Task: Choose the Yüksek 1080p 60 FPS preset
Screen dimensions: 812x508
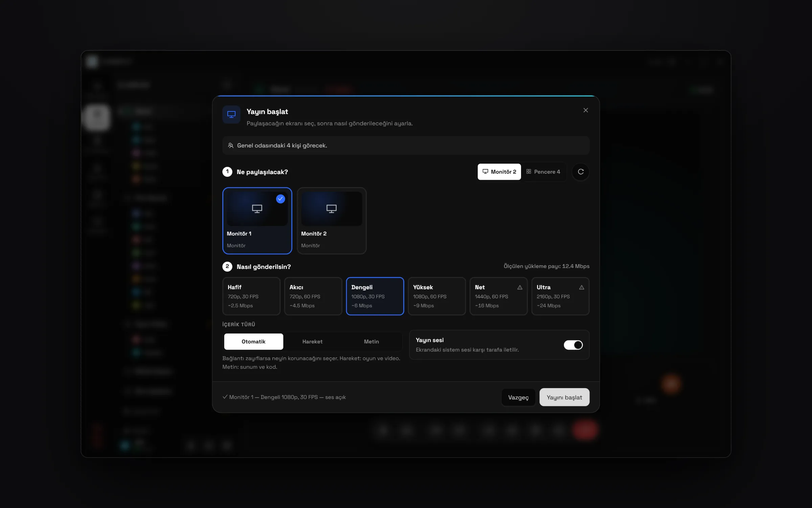Action: [436, 296]
